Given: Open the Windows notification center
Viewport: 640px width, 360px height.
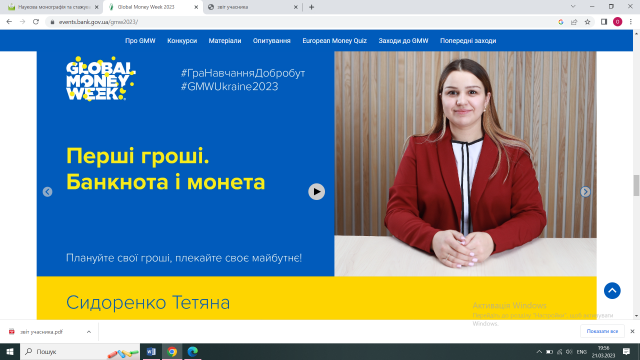Looking at the screenshot, I should [x=627, y=351].
